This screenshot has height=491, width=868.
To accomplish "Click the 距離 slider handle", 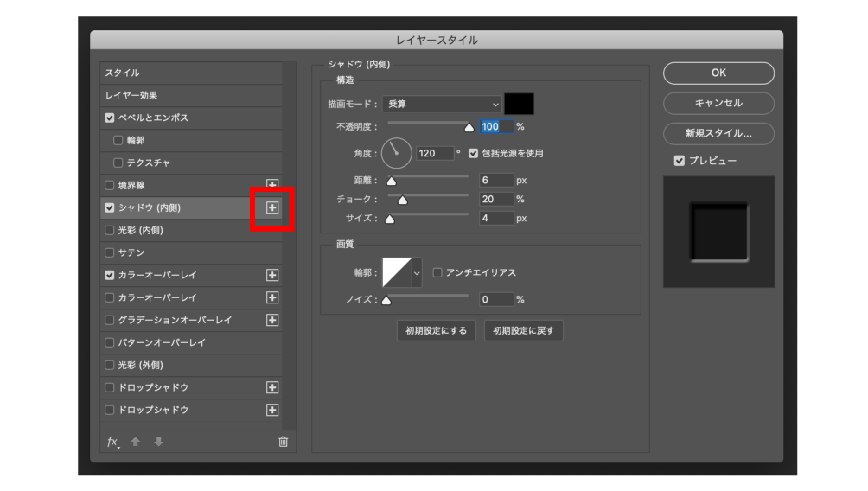I will pos(392,181).
